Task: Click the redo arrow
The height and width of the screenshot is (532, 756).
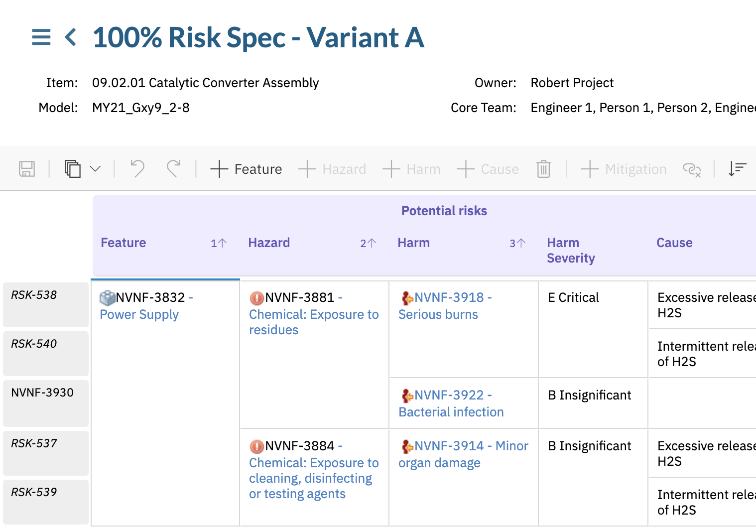Action: [x=173, y=169]
